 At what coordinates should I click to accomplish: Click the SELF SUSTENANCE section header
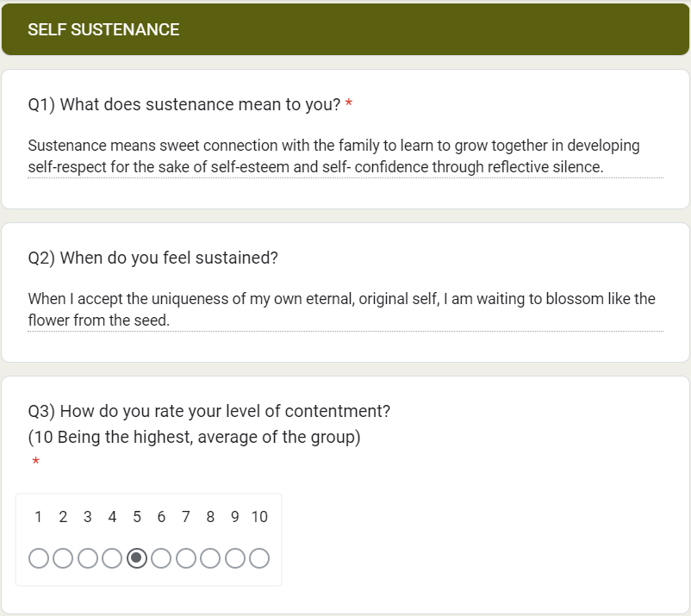[103, 30]
